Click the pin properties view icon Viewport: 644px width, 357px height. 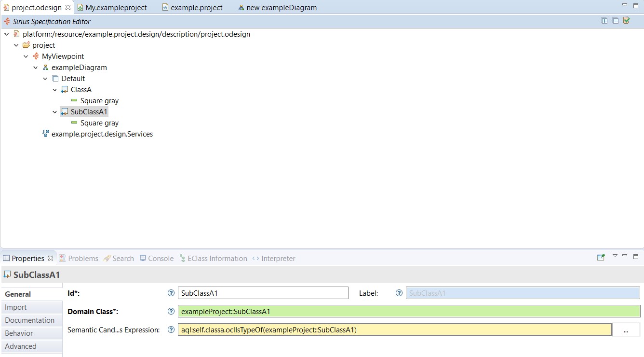point(601,258)
